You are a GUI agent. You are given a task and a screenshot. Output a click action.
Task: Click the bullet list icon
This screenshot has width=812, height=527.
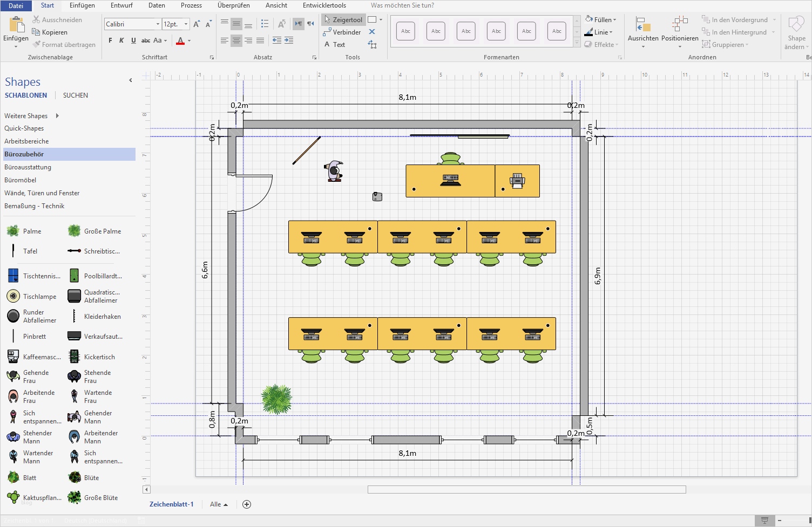pos(265,24)
